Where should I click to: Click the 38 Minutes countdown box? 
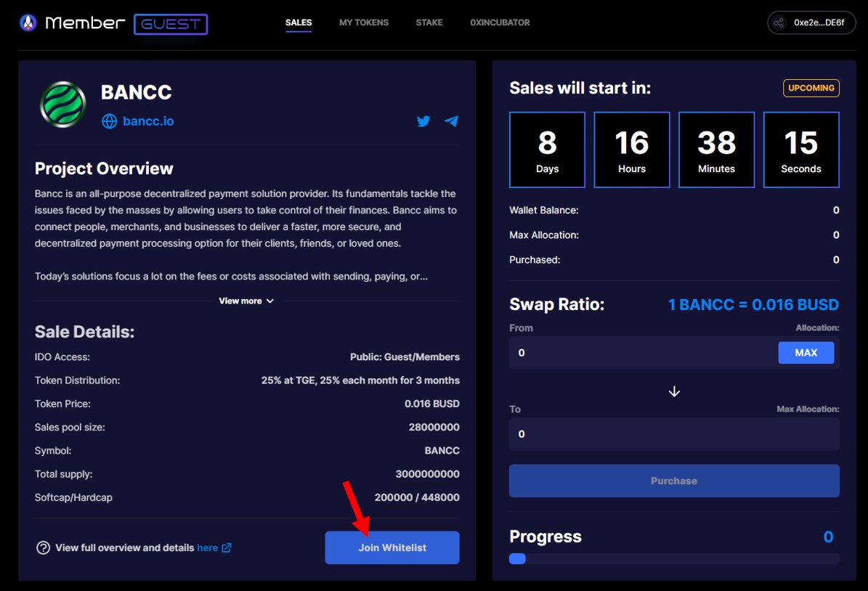click(x=716, y=150)
